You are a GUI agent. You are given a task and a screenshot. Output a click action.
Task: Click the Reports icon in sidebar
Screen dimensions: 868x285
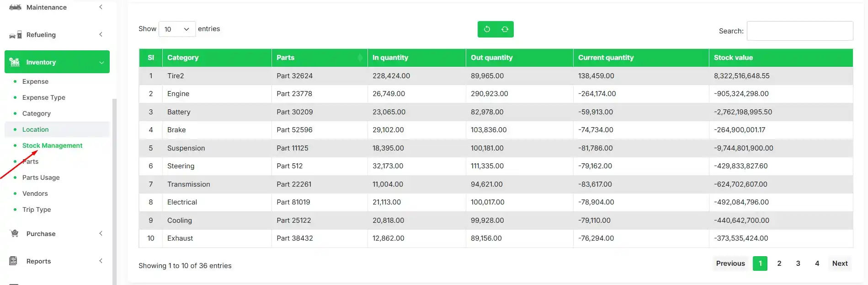(14, 261)
